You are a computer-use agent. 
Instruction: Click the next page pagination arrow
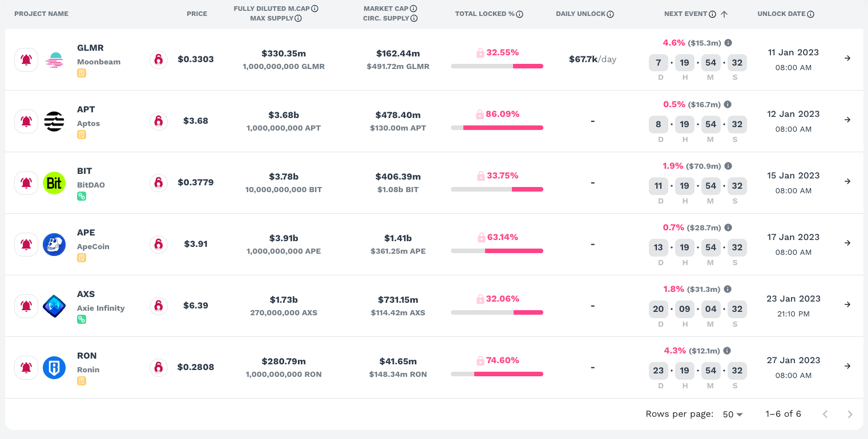[x=850, y=414]
